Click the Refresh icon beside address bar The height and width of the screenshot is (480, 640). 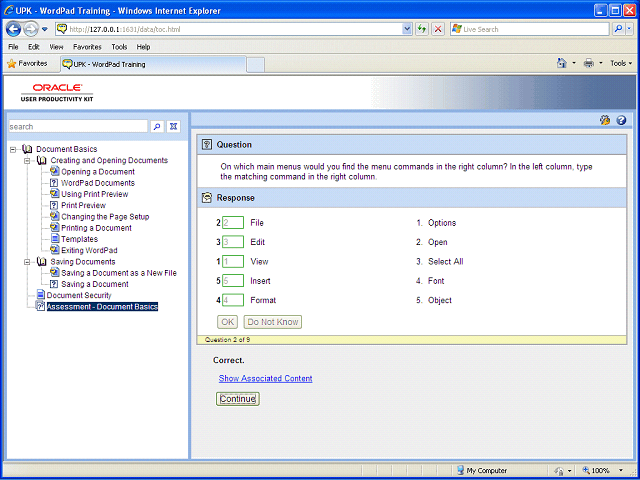(422, 29)
